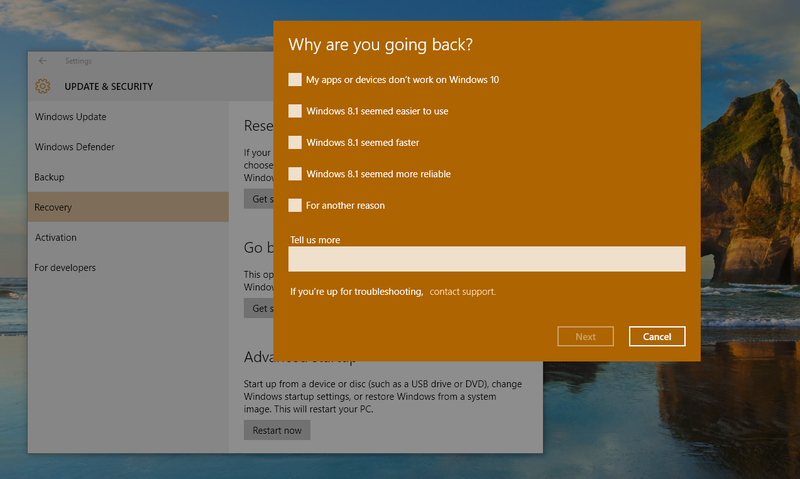Enable 'Windows 8.1 seemed more reliable' checkbox
Viewport: 800px width, 479px height.
[x=295, y=174]
